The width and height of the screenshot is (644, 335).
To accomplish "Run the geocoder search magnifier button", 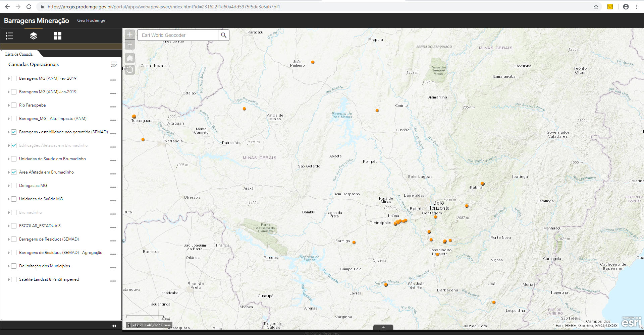I will coord(224,35).
